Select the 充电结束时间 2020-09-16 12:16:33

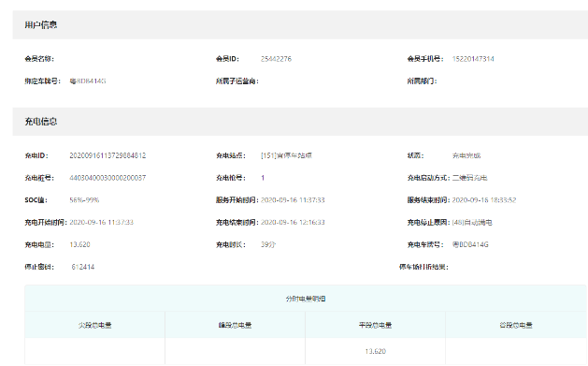point(293,222)
